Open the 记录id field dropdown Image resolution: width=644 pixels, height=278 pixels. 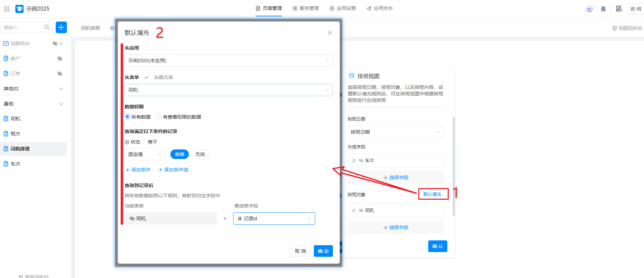pos(274,219)
